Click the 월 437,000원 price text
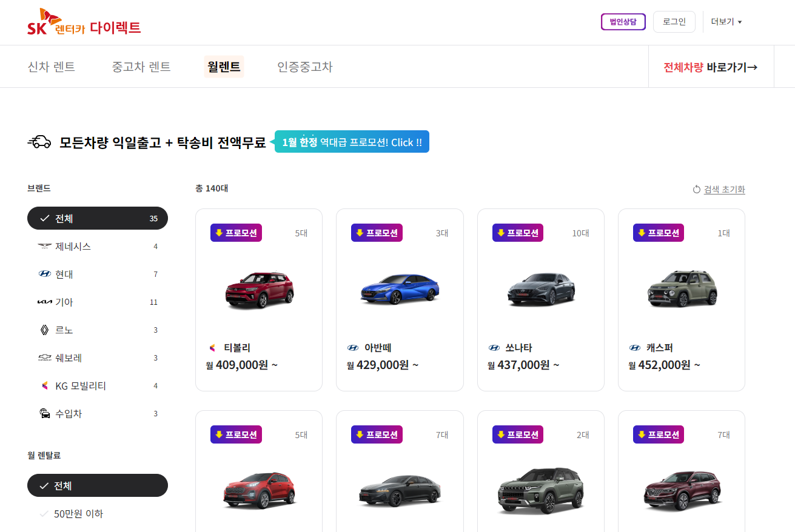 point(523,365)
